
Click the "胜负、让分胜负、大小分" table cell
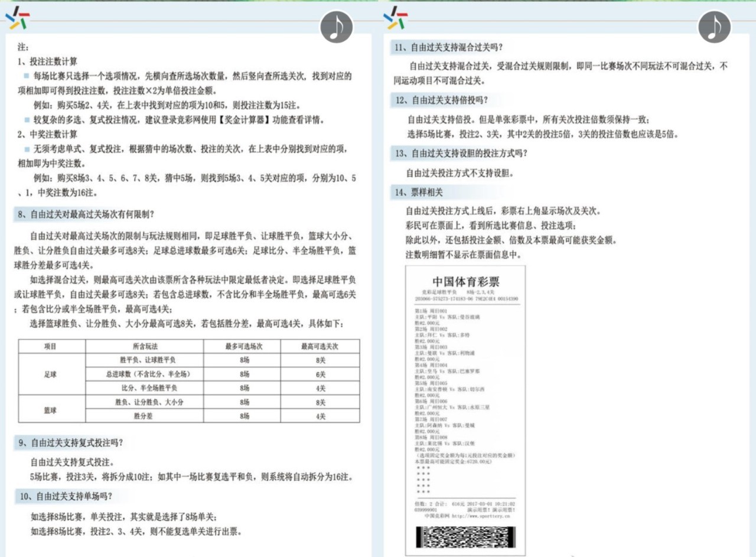[144, 402]
